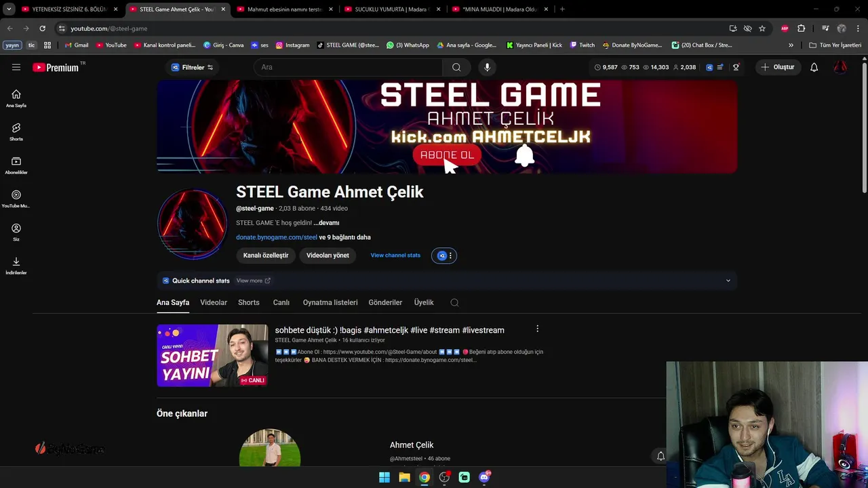
Task: Open Shorts in the left sidebar
Action: pyautogui.click(x=16, y=131)
